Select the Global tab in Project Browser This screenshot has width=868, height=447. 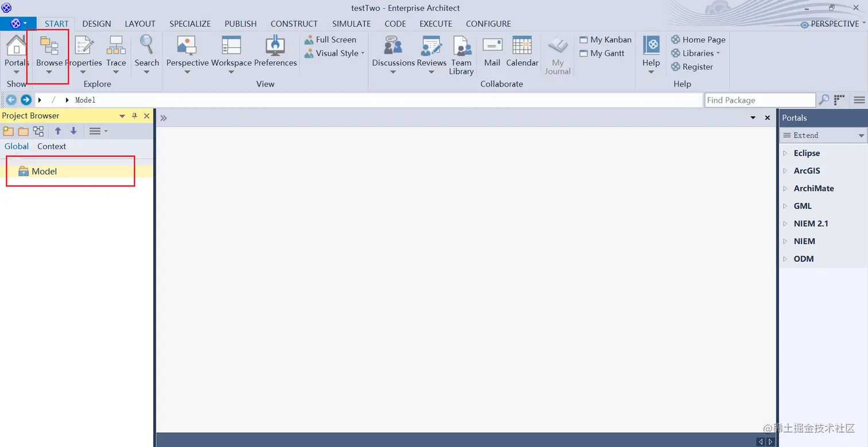point(17,146)
